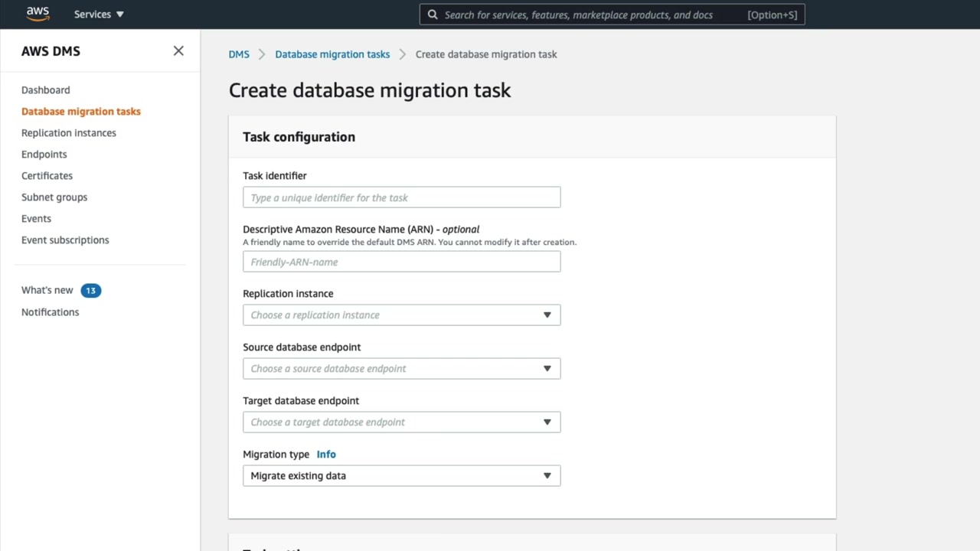This screenshot has height=551, width=980.
Task: Close the AWS DMS sidebar panel
Action: (x=178, y=51)
